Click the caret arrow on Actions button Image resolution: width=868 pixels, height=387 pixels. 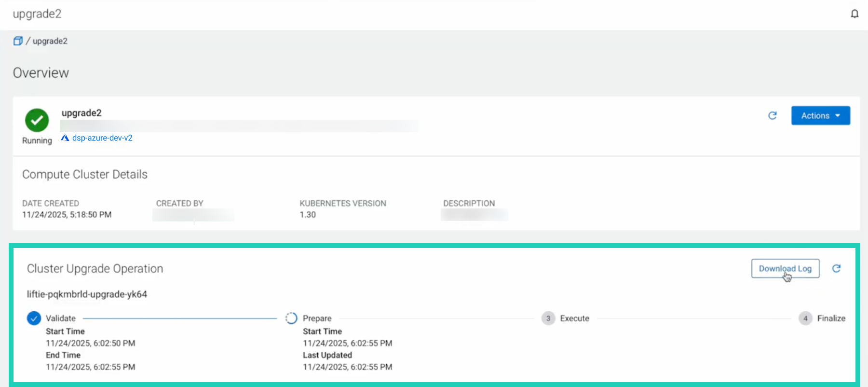point(838,116)
